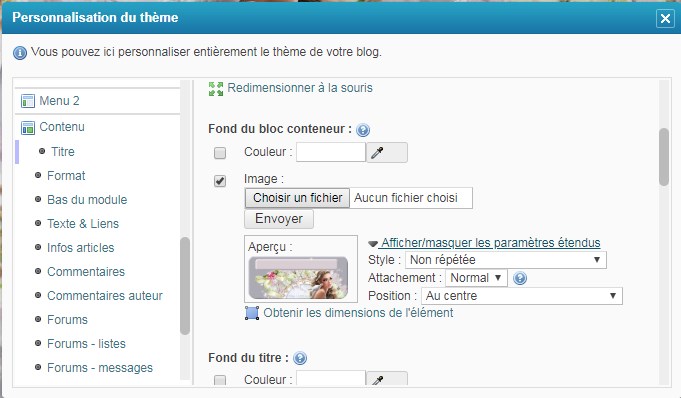Click the eyedropper beside the Couleur field
Viewport: 681px width, 398px height.
click(x=387, y=153)
